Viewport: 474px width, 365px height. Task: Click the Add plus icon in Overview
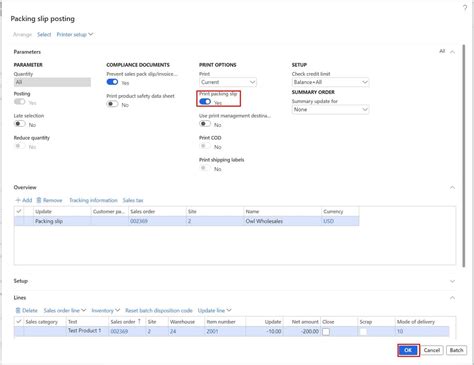pyautogui.click(x=18, y=200)
